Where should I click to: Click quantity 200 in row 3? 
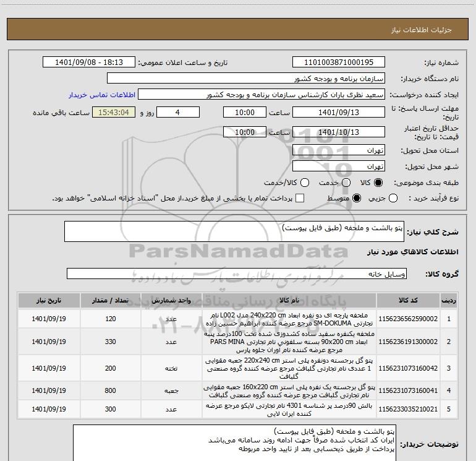(111, 368)
